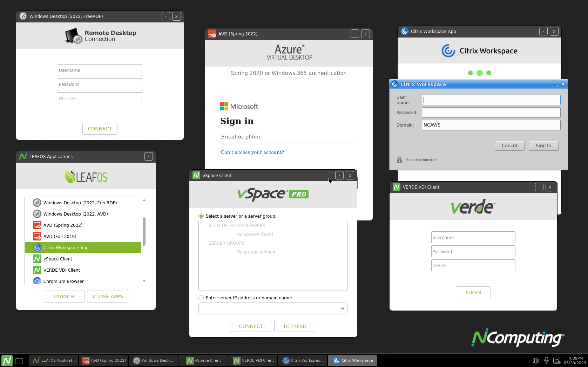The image size is (588, 367).
Task: Select Windows Desktop (2022, AVD) icon in list
Action: (37, 214)
